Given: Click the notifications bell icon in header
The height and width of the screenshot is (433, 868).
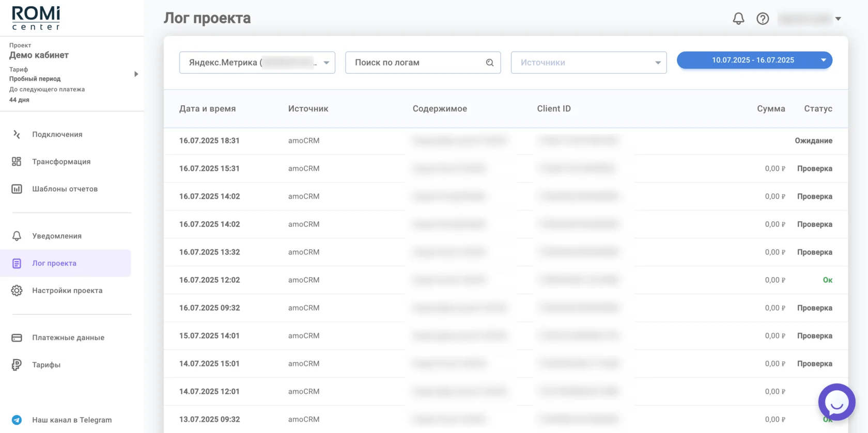Looking at the screenshot, I should pos(738,19).
